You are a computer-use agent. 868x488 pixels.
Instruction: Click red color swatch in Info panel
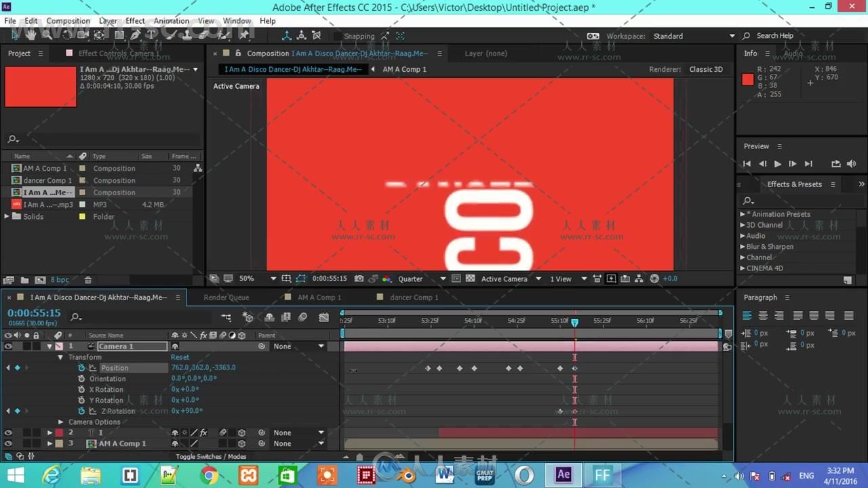747,79
